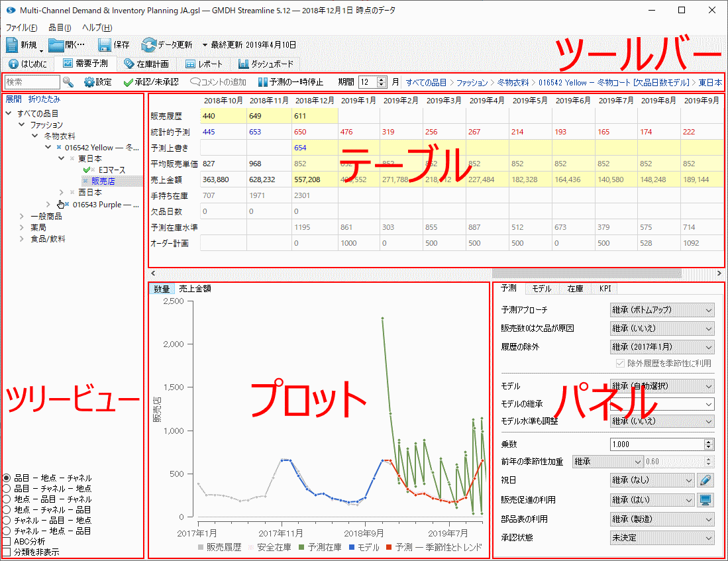The image size is (728, 561).
Task: Click the pencil edit icon beside 祝日
Action: click(706, 480)
